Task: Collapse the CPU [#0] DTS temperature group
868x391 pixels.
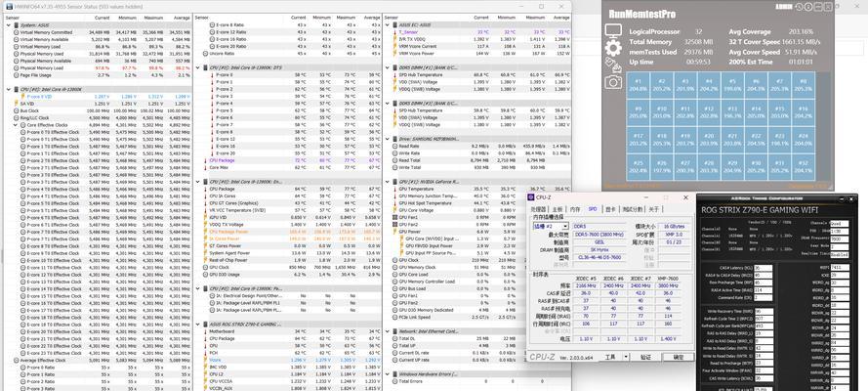Action: pyautogui.click(x=199, y=67)
